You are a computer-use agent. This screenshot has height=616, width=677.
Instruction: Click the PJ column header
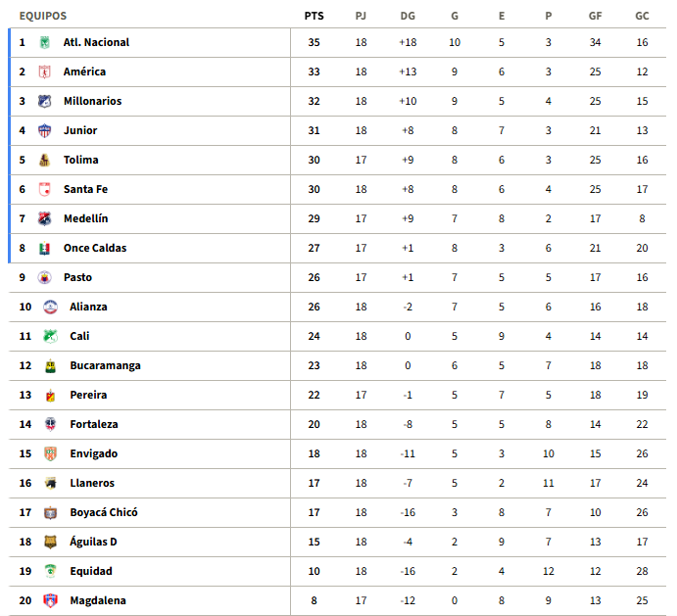click(361, 16)
